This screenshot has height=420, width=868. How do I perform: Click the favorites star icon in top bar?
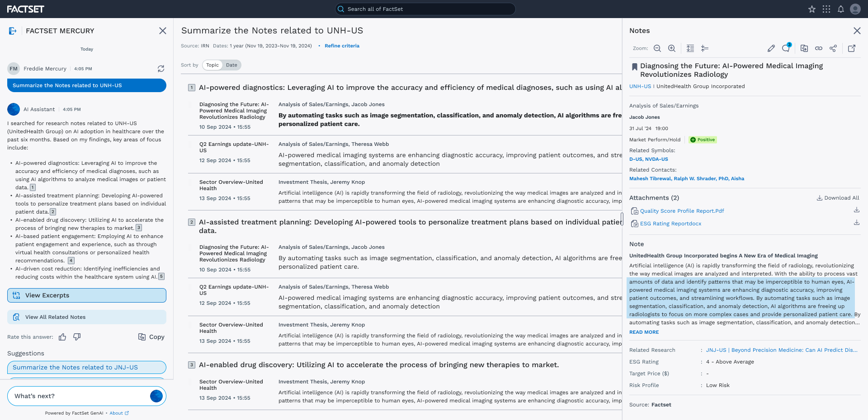click(x=812, y=9)
